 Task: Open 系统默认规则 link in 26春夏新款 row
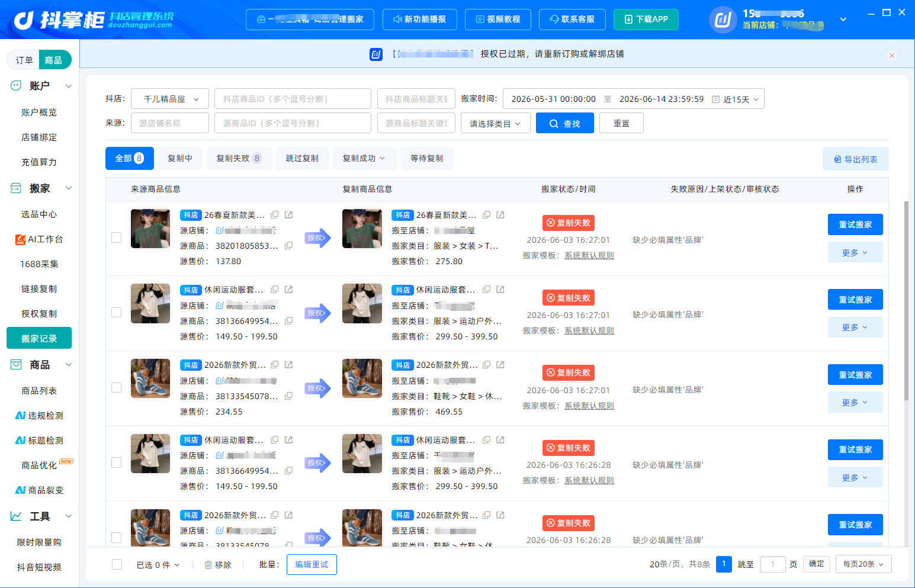589,255
